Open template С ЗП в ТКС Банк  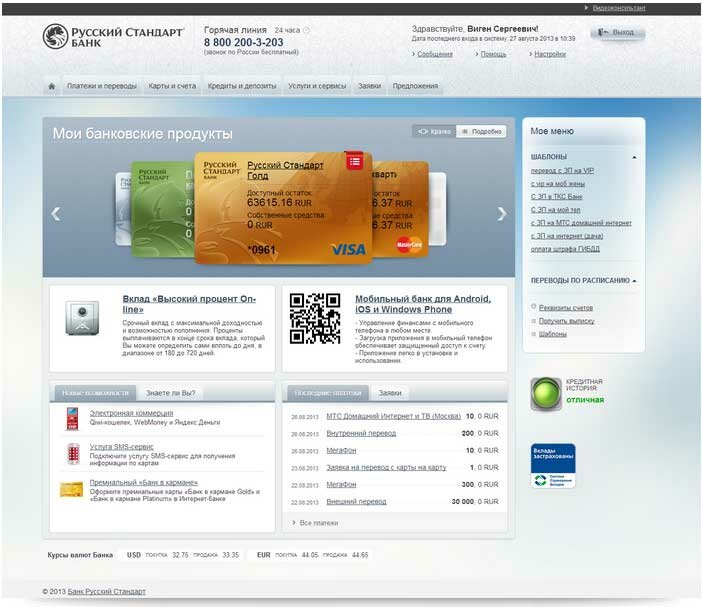point(556,197)
